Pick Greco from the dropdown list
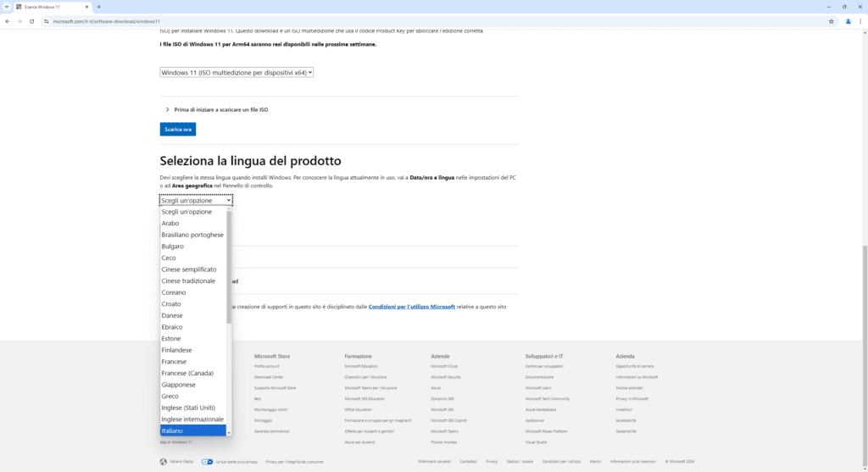This screenshot has height=472, width=868. (x=193, y=397)
